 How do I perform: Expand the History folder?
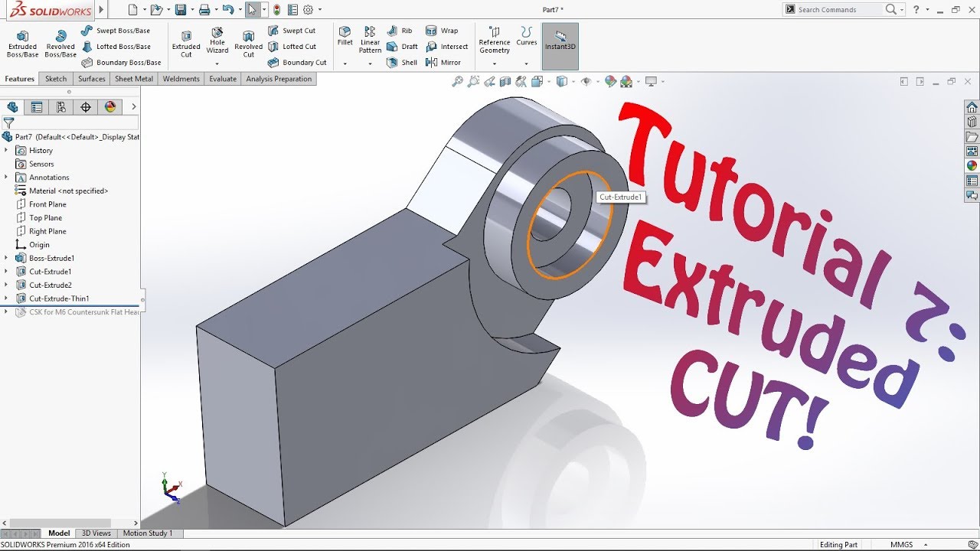pyautogui.click(x=6, y=151)
